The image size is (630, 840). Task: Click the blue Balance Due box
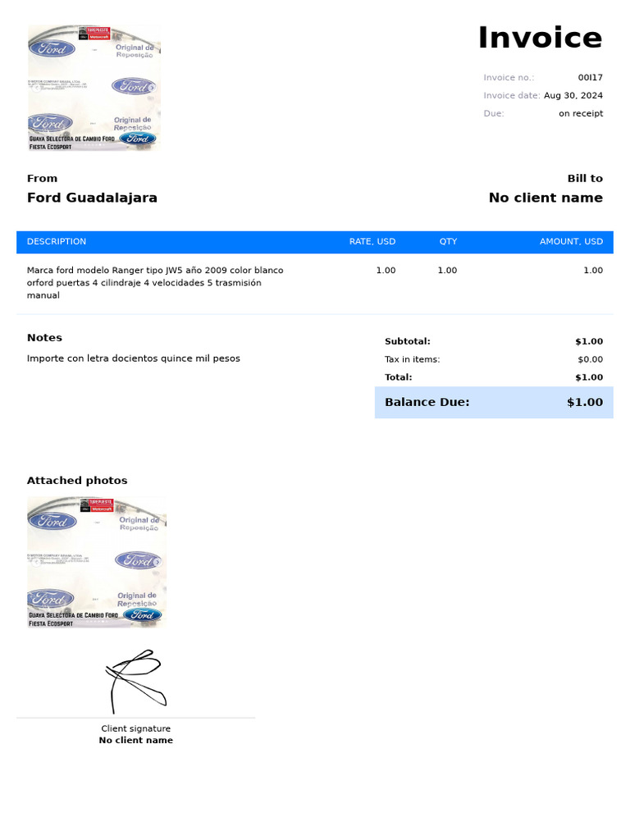(494, 402)
